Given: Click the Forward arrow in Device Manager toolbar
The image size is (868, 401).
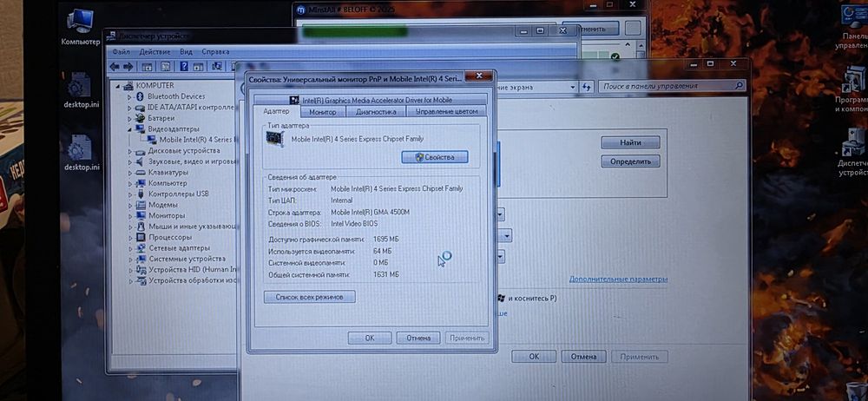Looking at the screenshot, I should pos(128,67).
